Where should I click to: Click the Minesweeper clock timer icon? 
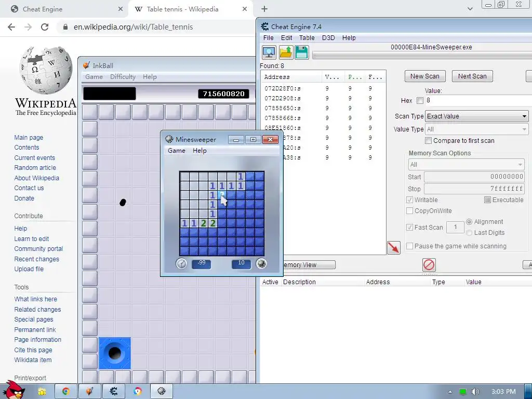tap(181, 263)
